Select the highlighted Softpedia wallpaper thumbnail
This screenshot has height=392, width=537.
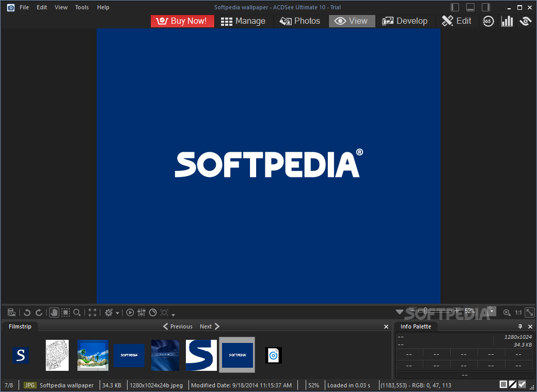[x=238, y=355]
